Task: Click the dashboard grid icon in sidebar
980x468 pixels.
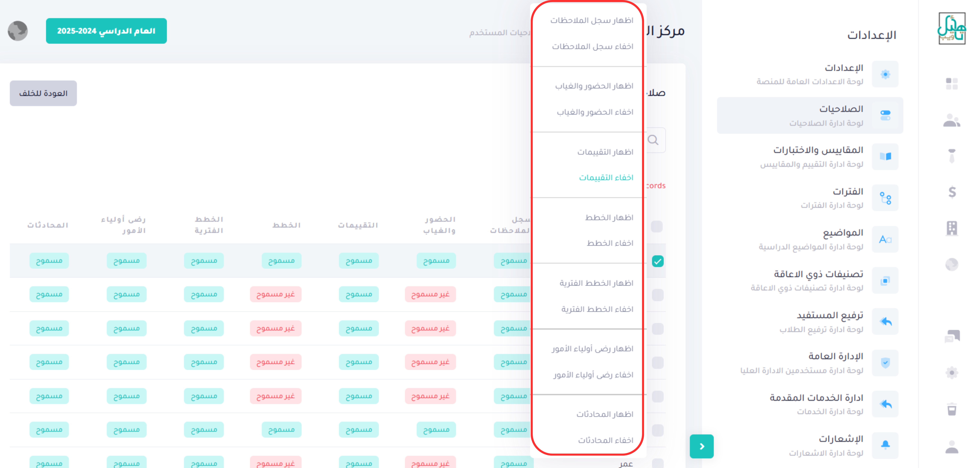Action: [x=952, y=83]
